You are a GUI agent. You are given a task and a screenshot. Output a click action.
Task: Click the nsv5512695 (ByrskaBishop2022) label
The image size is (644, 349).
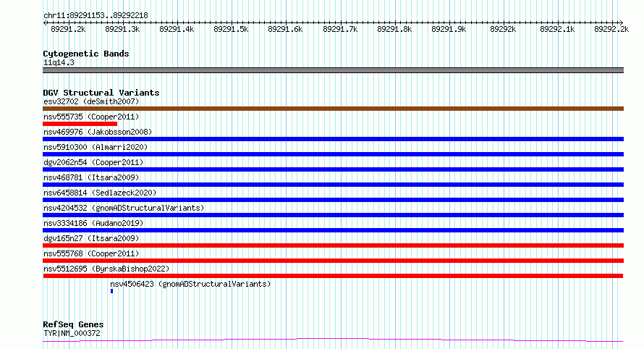pos(106,269)
